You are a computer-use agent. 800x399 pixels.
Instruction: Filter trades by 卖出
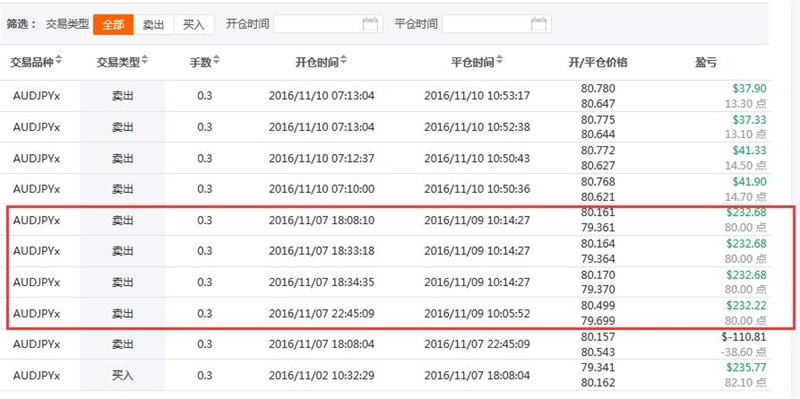154,24
